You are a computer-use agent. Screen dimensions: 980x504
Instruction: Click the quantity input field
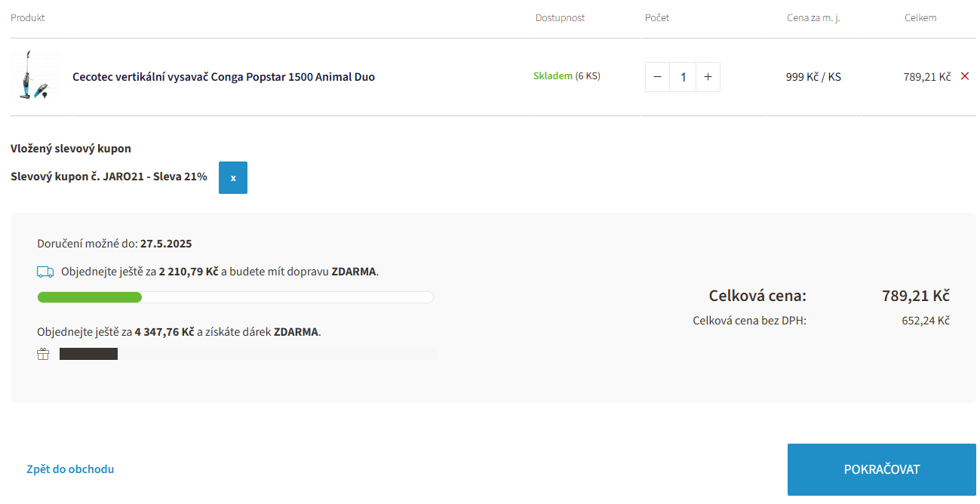683,77
